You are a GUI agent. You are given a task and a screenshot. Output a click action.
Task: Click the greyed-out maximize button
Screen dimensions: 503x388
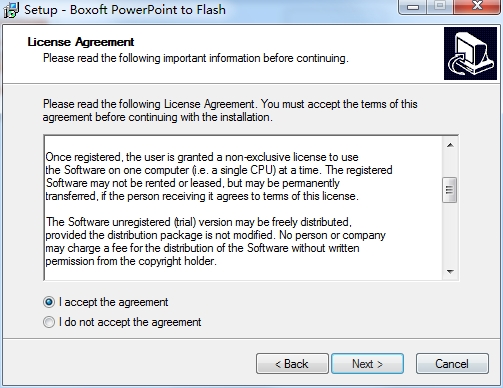440,7
